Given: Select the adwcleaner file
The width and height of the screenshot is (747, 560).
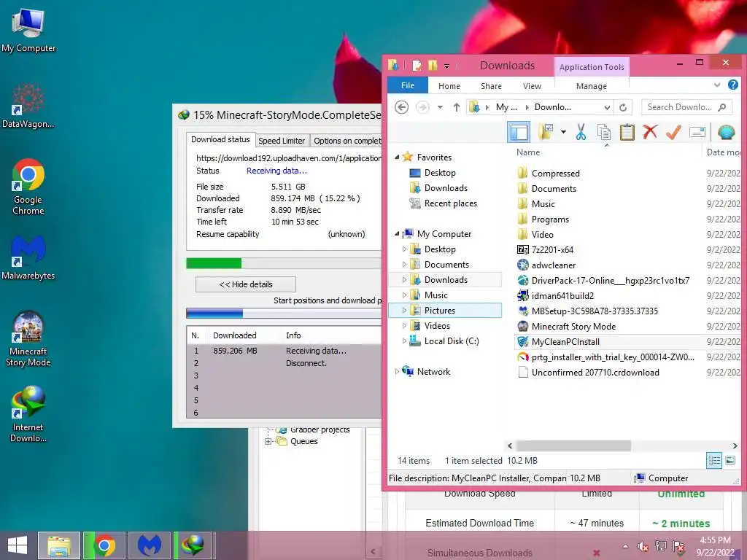Looking at the screenshot, I should tap(554, 265).
